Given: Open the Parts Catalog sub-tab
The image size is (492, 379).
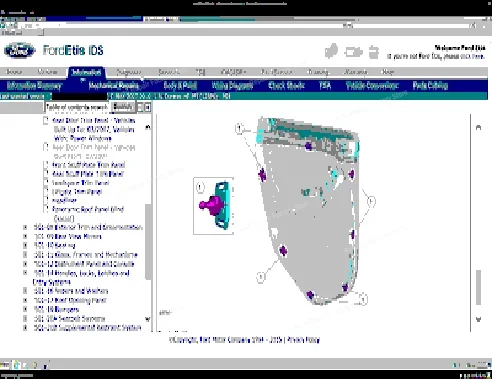Looking at the screenshot, I should 430,85.
